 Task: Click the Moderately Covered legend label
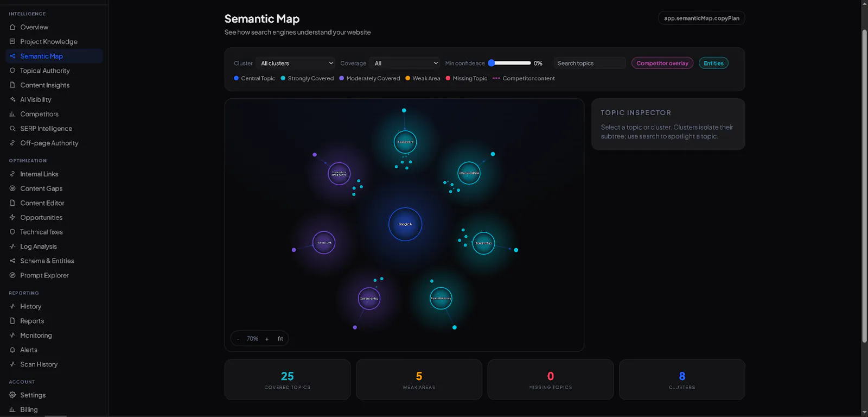pyautogui.click(x=373, y=78)
